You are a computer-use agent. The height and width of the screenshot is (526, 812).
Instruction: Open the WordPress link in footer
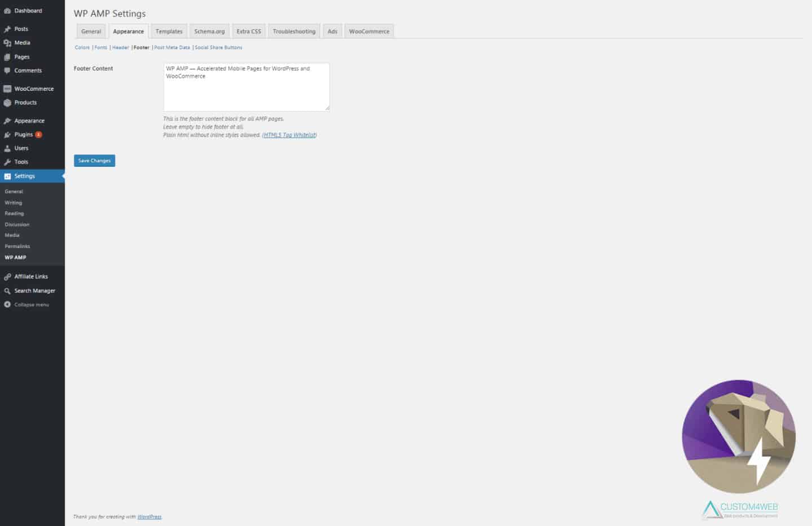(x=149, y=517)
